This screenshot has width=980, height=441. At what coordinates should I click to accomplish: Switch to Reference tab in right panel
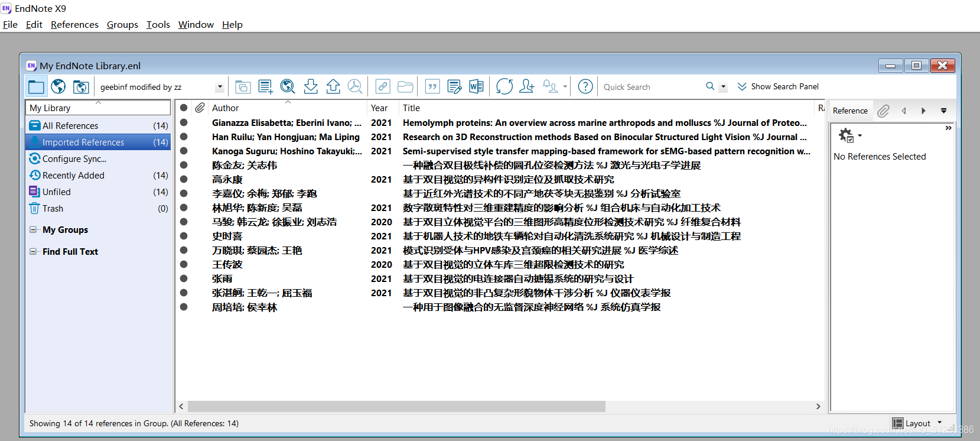pos(850,111)
